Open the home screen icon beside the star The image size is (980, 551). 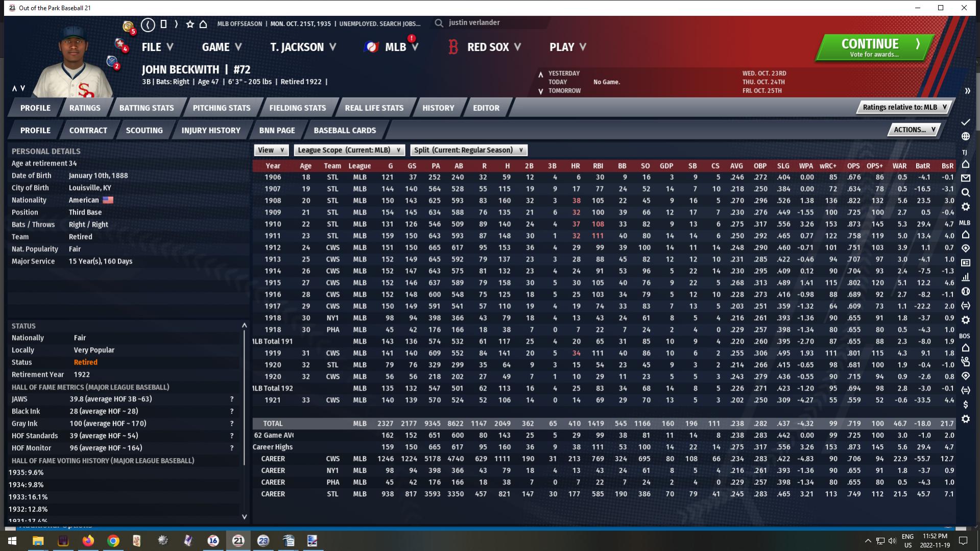pyautogui.click(x=203, y=24)
